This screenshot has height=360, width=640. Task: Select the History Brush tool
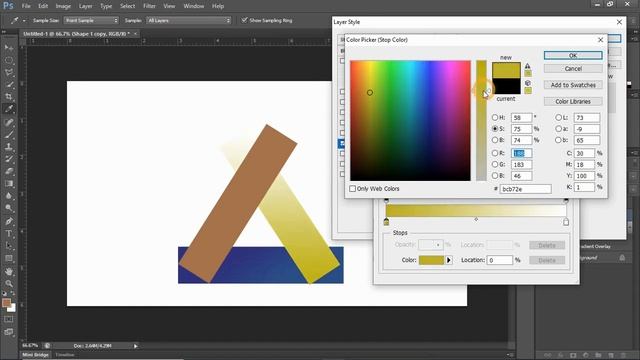[9, 159]
